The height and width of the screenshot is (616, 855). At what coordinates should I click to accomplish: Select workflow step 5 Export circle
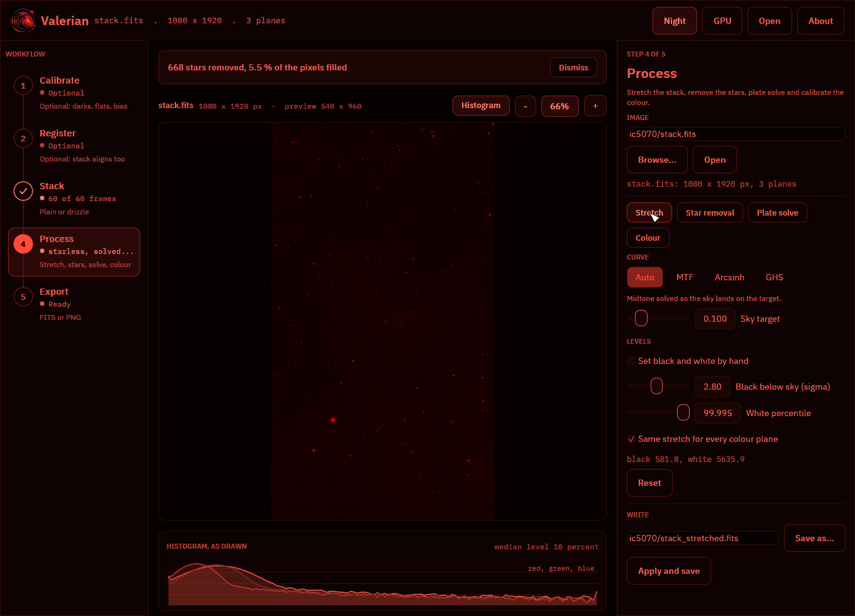(23, 297)
